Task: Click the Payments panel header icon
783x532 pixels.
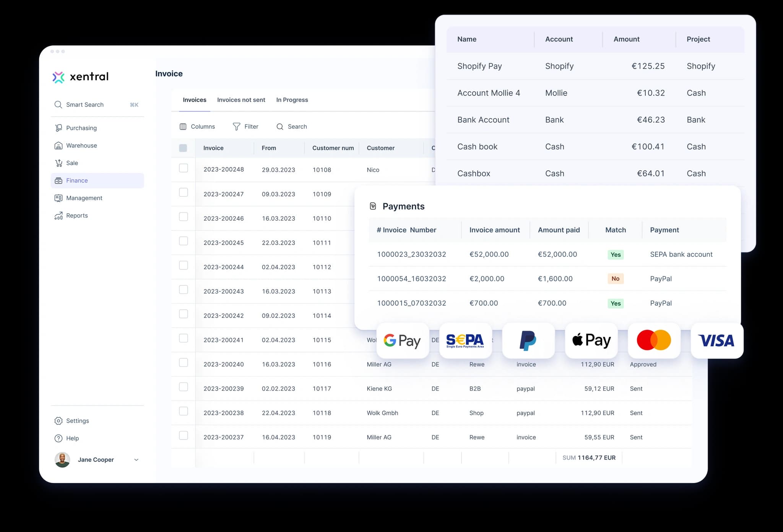Action: click(373, 206)
